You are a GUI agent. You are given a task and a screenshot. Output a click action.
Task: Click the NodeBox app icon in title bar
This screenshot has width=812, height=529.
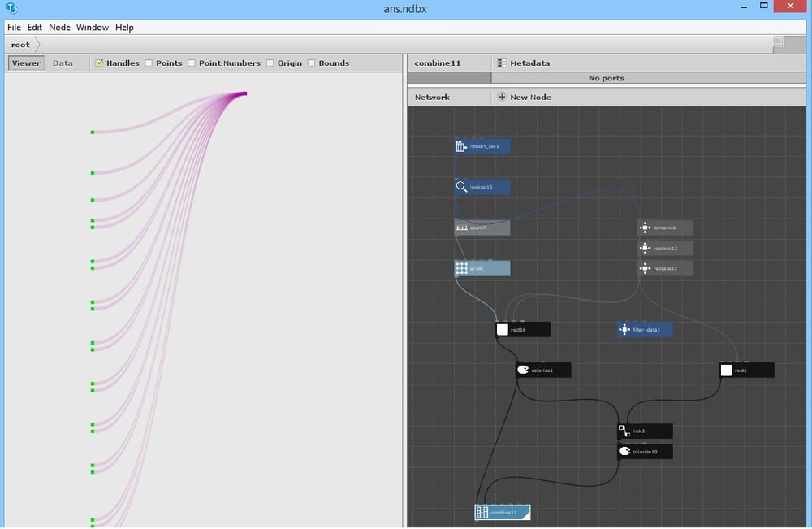click(x=11, y=8)
